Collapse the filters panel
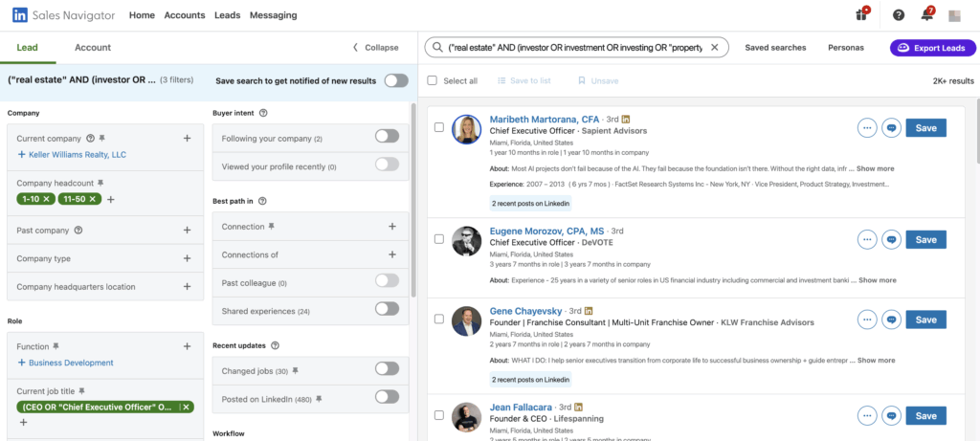The height and width of the screenshot is (441, 980). 375,48
